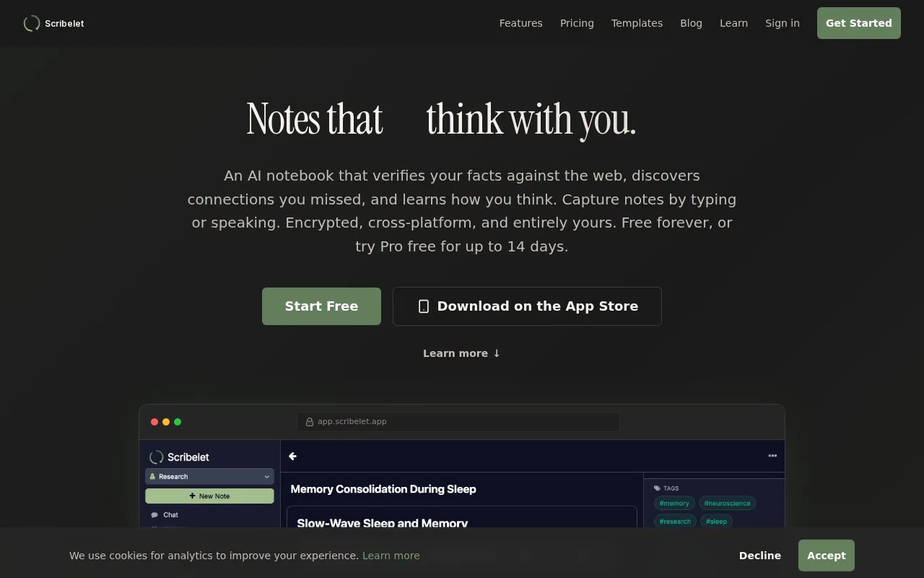
Task: Click the New Note button in preview sidebar
Action: pos(209,496)
